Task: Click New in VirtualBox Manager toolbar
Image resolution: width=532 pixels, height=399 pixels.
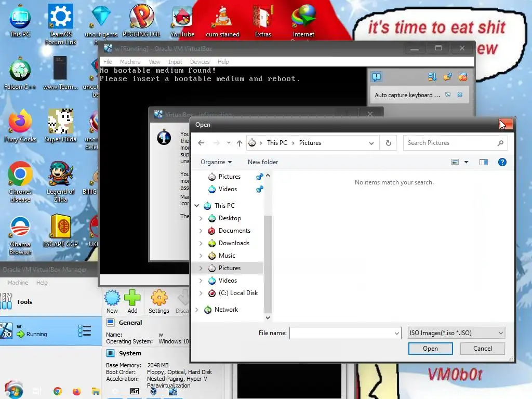Action: point(112,302)
